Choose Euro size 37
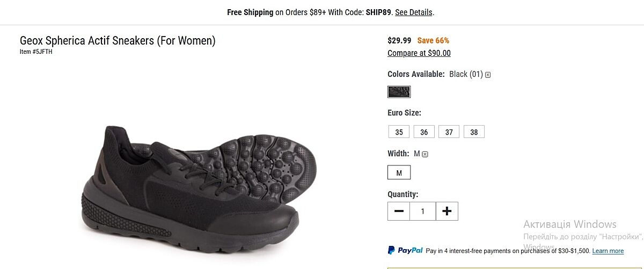The image size is (644, 269). click(449, 132)
